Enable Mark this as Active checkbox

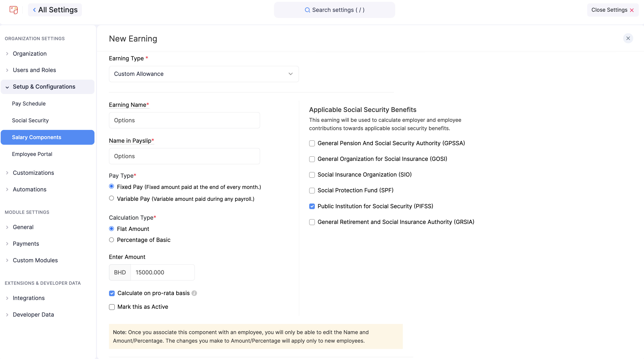tap(112, 307)
